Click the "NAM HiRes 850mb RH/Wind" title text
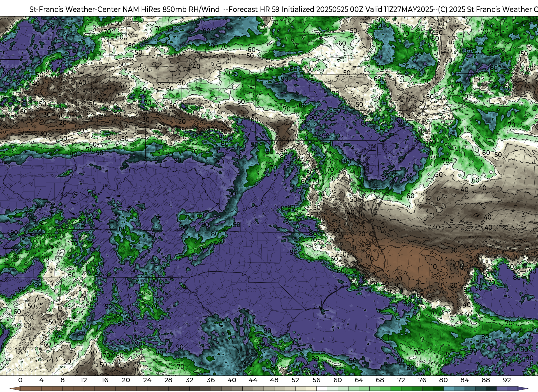This screenshot has height=392, width=538. point(171,10)
